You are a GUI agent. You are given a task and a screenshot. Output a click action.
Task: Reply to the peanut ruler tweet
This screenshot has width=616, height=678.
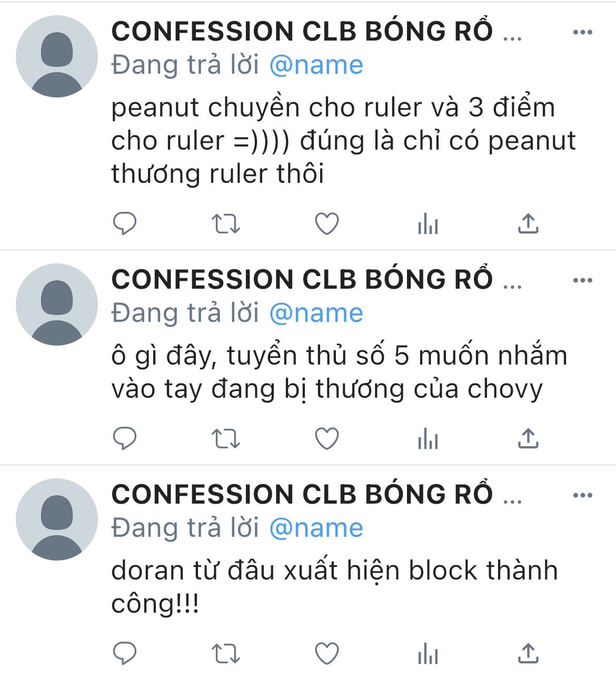[x=125, y=224]
